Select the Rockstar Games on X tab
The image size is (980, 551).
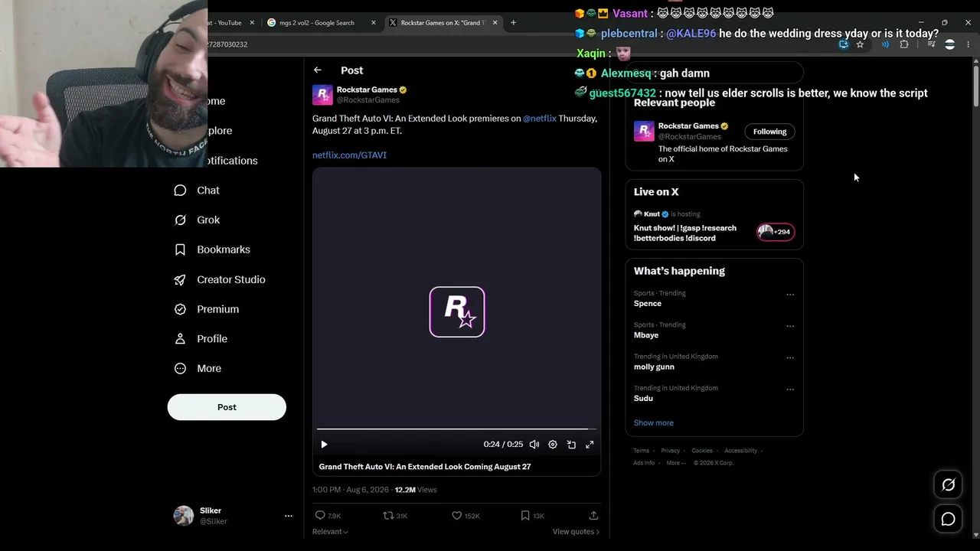click(x=443, y=23)
